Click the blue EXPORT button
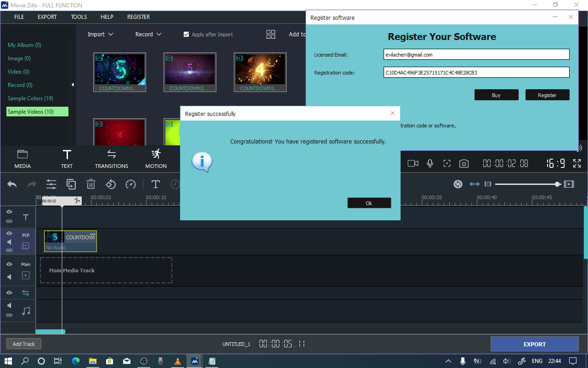 (535, 344)
